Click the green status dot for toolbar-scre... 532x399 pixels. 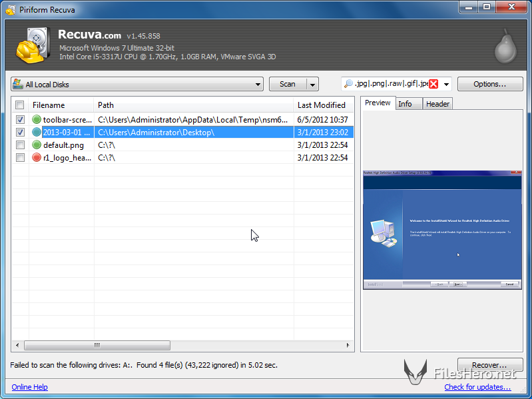pos(37,119)
